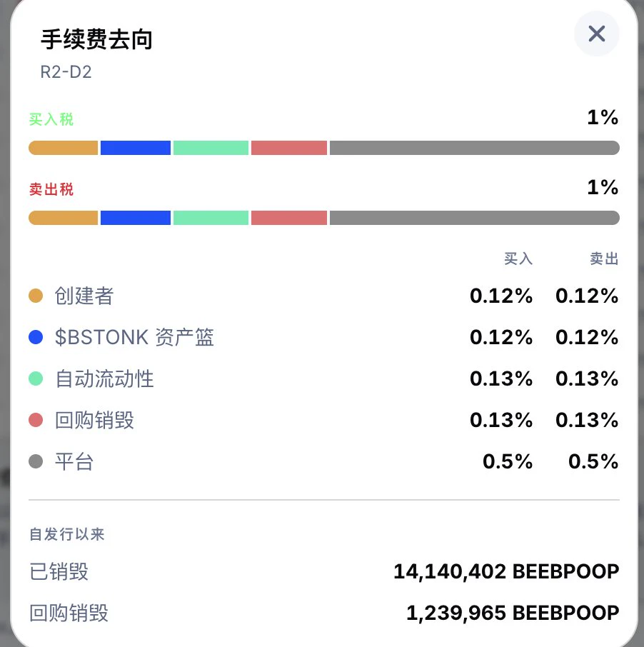Click the 买入税 label
Image resolution: width=644 pixels, height=647 pixels.
point(51,119)
